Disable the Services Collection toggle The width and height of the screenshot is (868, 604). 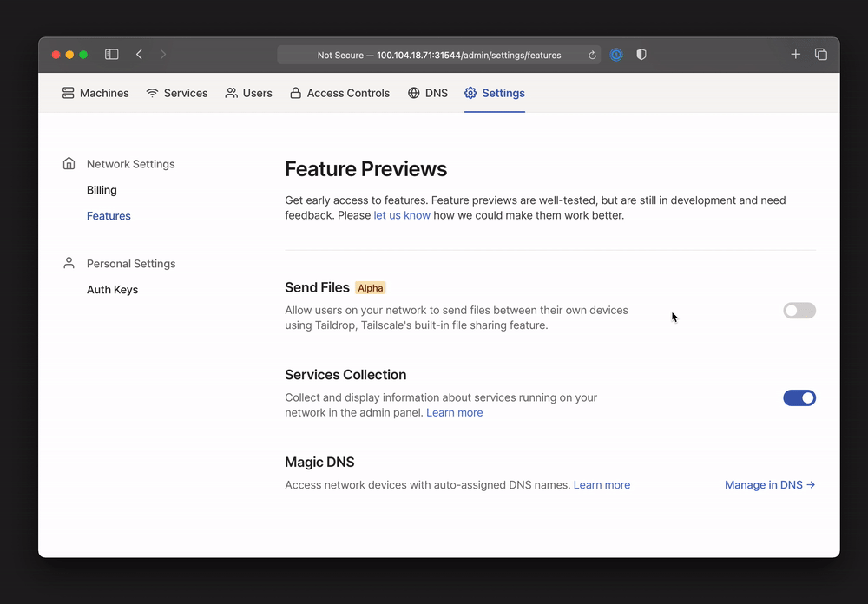click(799, 398)
